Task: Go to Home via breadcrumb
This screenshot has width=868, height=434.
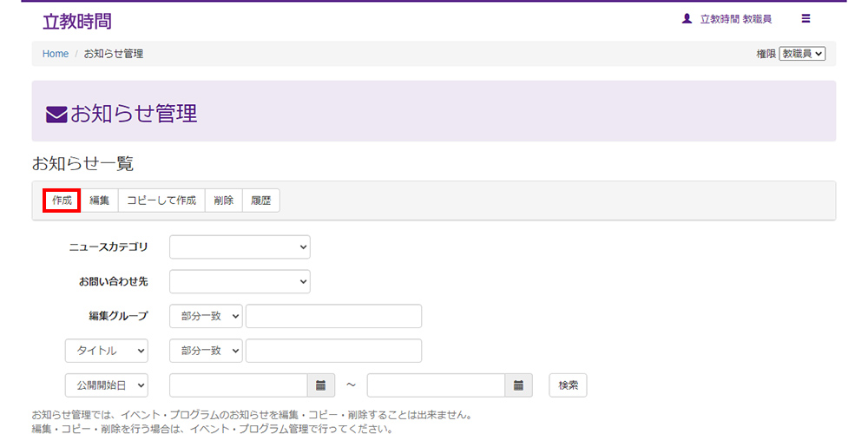Action: point(56,54)
